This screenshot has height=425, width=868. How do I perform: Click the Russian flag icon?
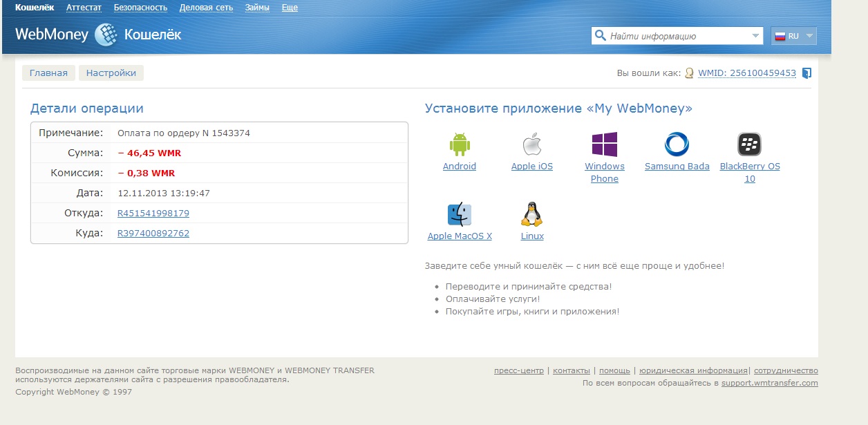tap(780, 36)
